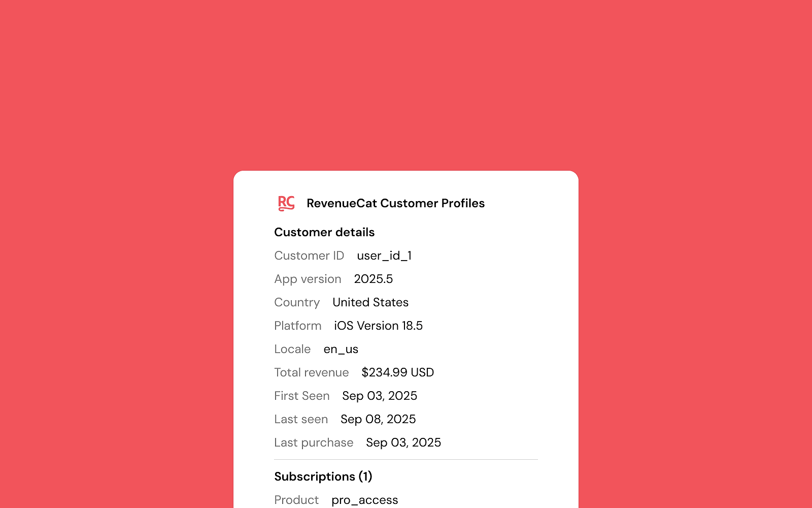Click the Platform label
Image resolution: width=812 pixels, height=508 pixels.
297,326
